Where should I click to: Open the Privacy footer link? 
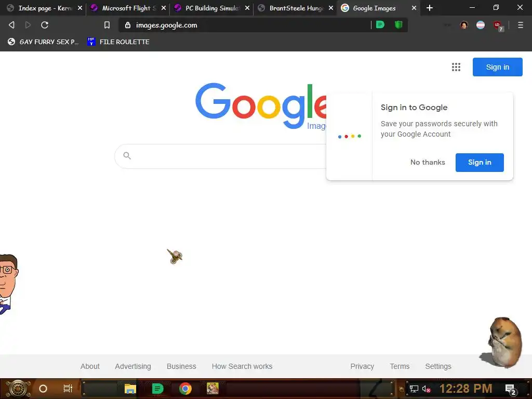[x=362, y=366]
